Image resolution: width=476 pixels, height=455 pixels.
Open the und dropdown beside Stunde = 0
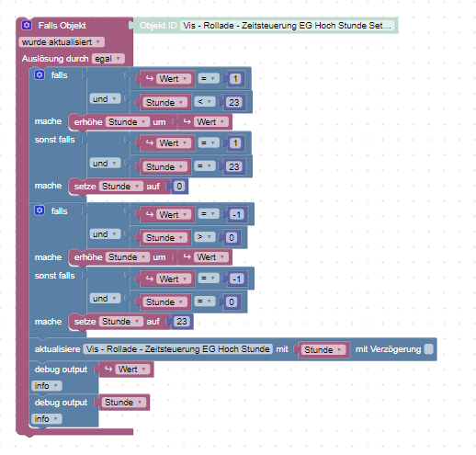[105, 299]
